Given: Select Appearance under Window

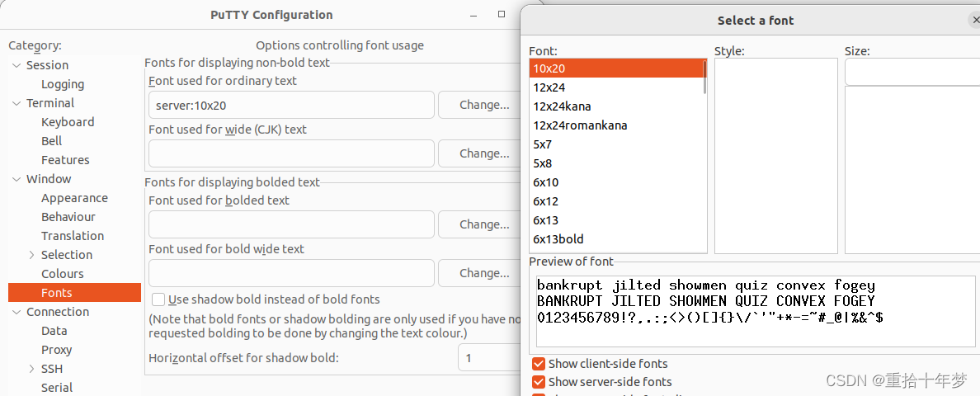Looking at the screenshot, I should (74, 198).
